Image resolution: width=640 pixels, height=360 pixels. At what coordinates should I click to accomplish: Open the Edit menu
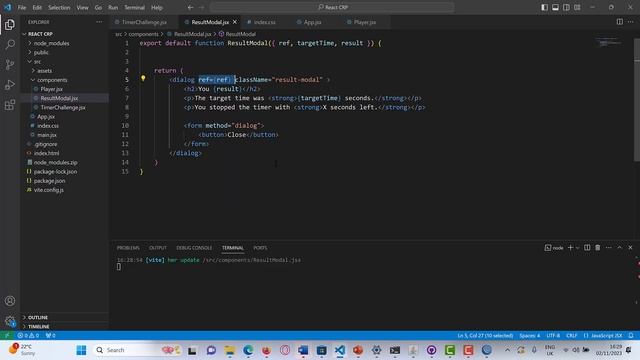tap(37, 7)
